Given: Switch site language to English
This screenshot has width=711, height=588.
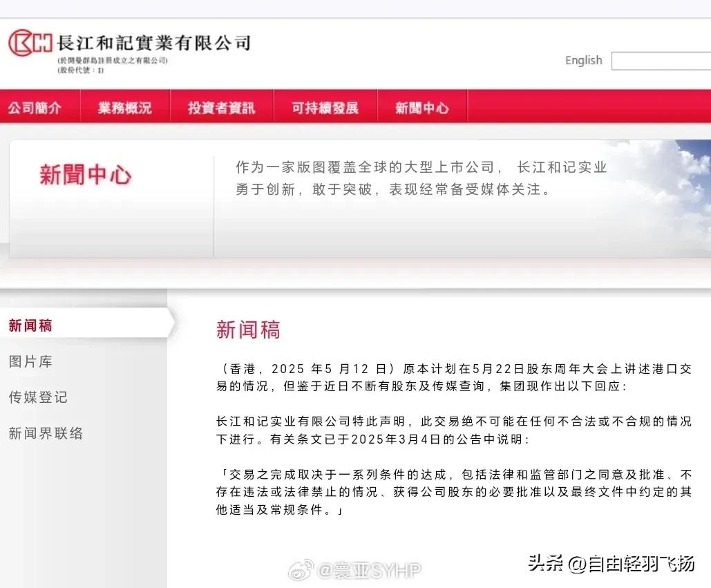Looking at the screenshot, I should pos(584,60).
